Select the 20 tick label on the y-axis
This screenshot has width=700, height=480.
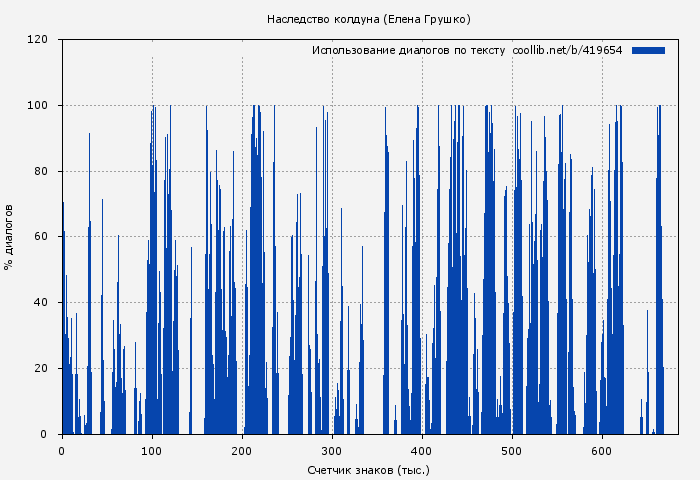(x=41, y=368)
